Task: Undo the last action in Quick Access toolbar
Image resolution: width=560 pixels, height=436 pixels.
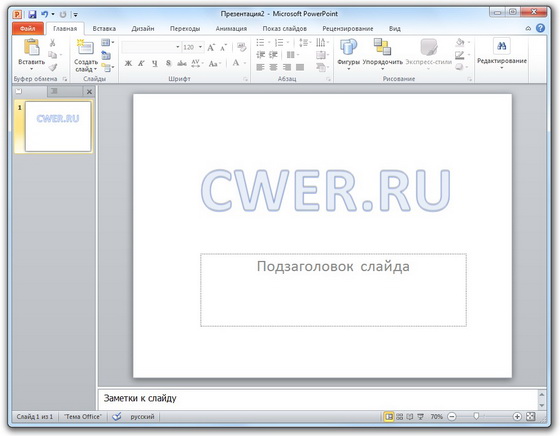Action: click(x=45, y=14)
